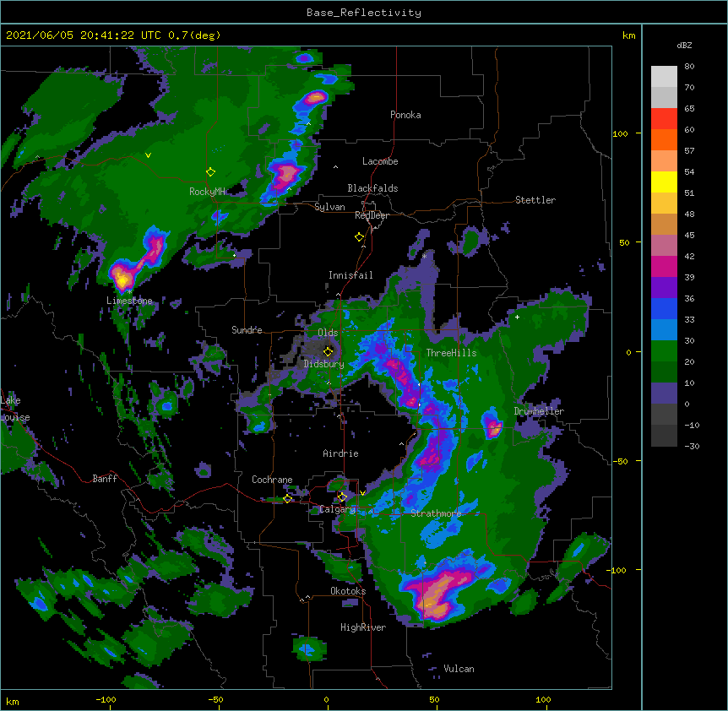Click the white plus marker north of Drumheller

(517, 317)
